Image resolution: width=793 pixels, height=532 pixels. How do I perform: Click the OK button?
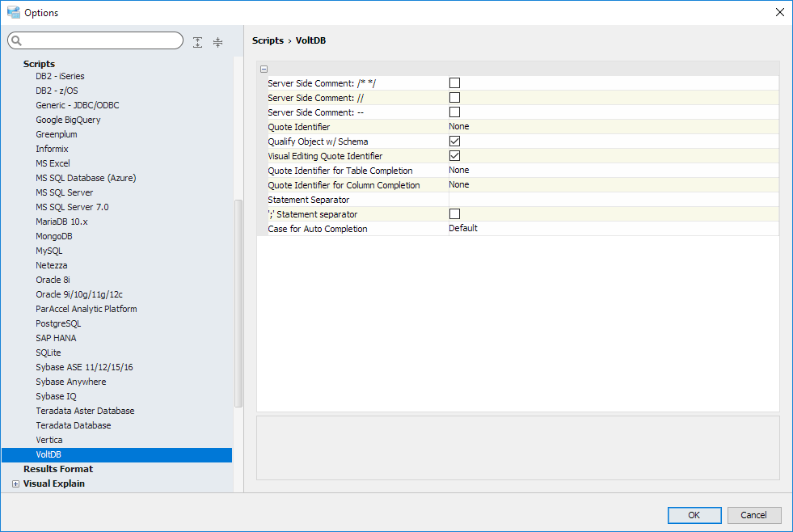694,515
